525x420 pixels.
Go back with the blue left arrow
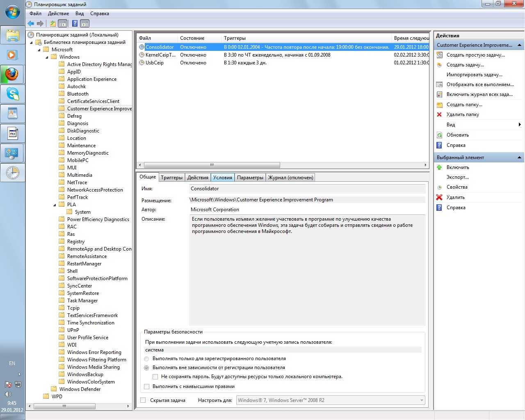[31, 23]
